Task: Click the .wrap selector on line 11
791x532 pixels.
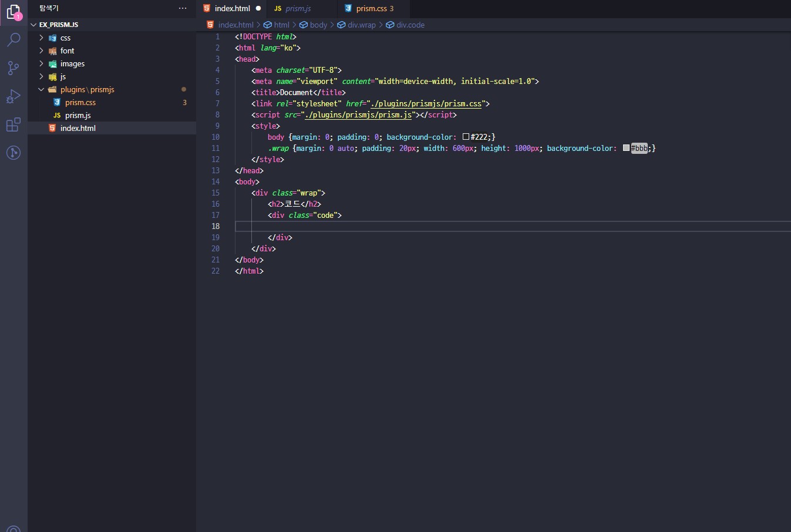Action: [x=278, y=149]
